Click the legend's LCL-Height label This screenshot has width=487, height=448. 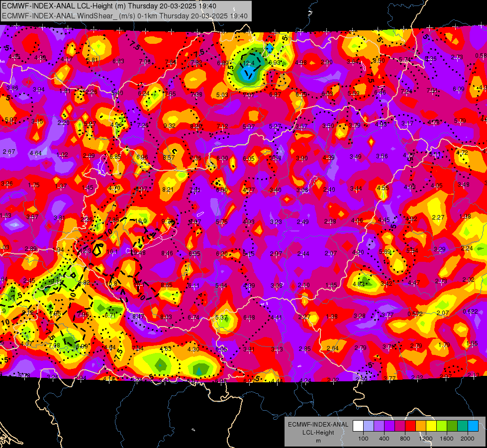[x=318, y=433]
